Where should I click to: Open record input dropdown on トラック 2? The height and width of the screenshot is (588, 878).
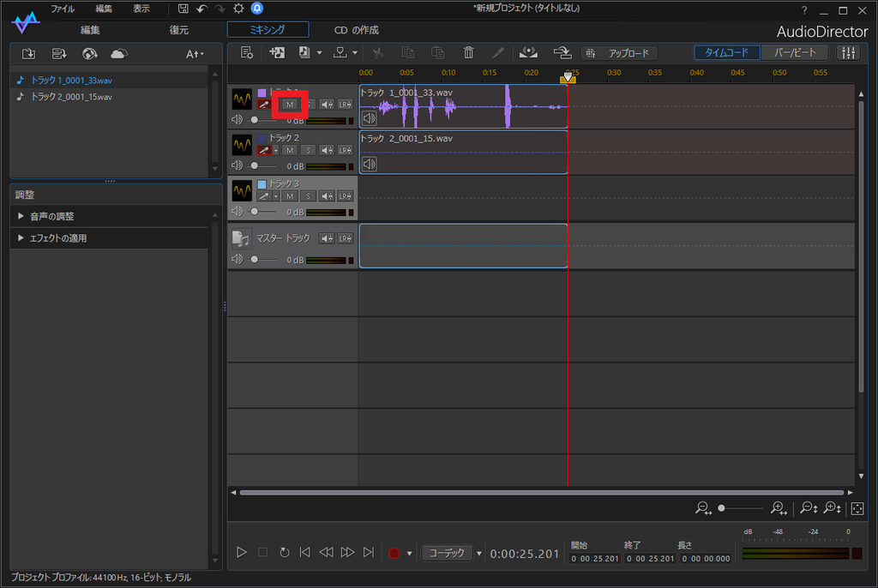(x=276, y=151)
